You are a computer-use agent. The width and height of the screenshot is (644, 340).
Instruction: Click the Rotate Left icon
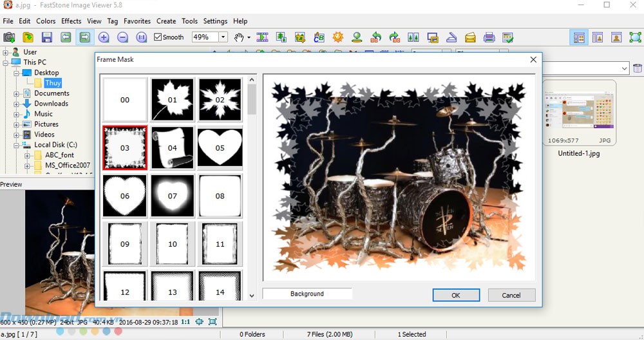click(x=376, y=37)
